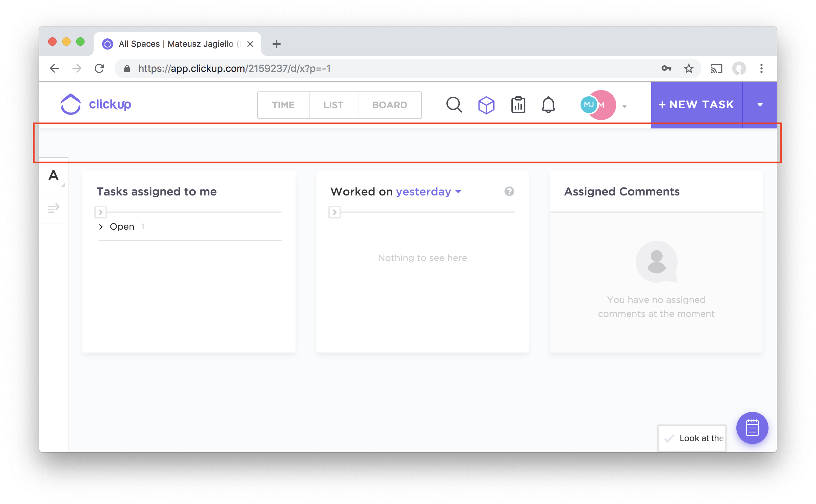Switch to the BOARD view tab
Screen dimensions: 816x504
pyautogui.click(x=389, y=105)
